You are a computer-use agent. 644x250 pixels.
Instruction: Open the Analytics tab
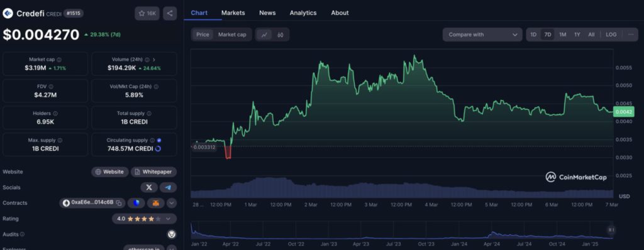pos(303,13)
